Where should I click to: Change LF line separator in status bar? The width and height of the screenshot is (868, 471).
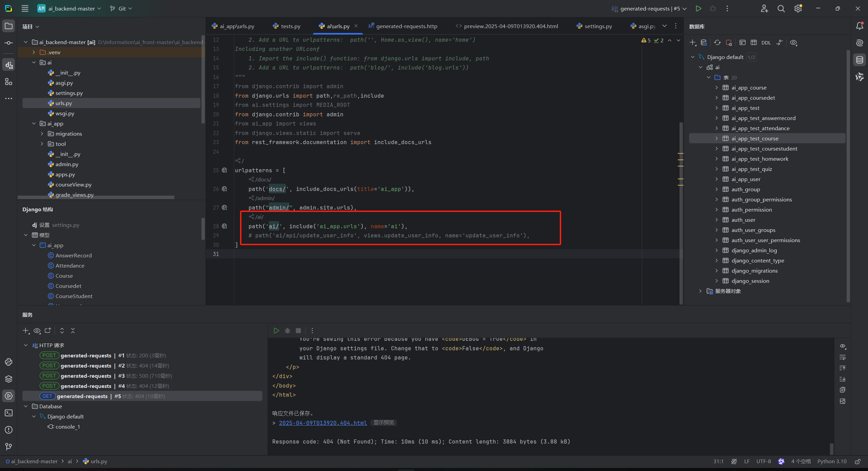pos(747,462)
